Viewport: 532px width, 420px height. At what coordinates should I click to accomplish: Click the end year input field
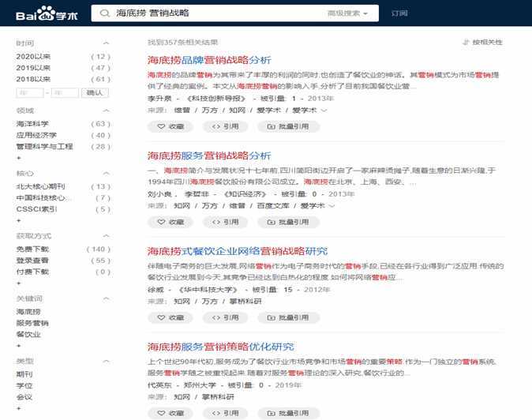pos(65,92)
